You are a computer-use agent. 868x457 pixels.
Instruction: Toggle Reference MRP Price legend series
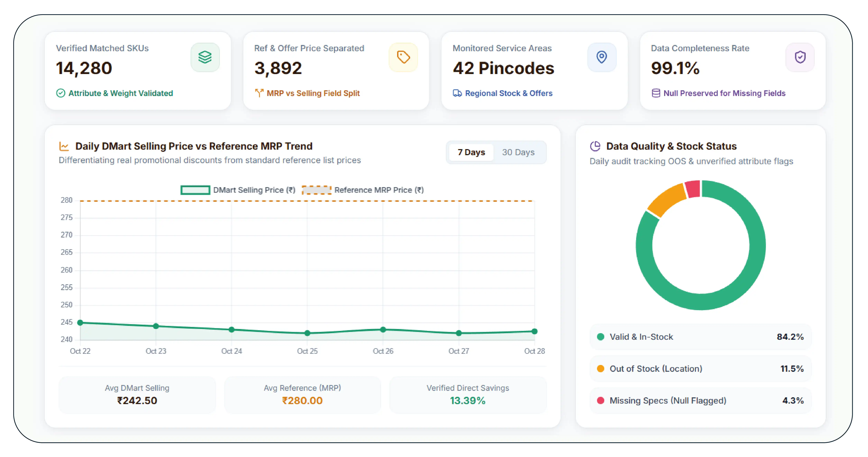[363, 190]
